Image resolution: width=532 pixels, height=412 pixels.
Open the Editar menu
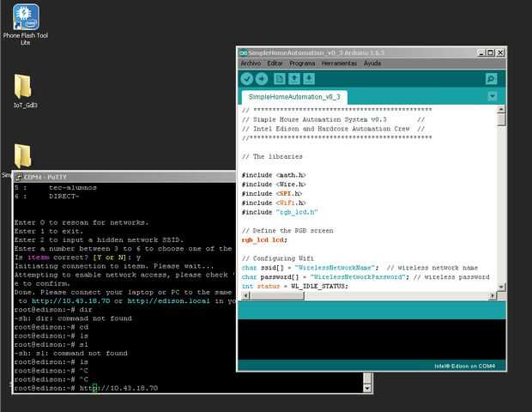[275, 64]
